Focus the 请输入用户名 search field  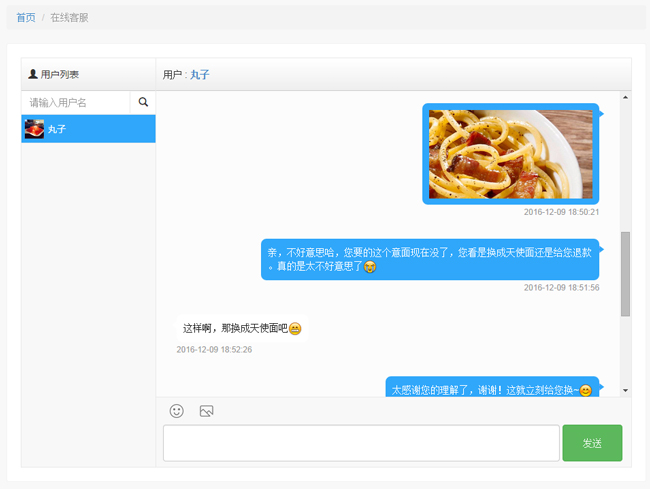76,102
